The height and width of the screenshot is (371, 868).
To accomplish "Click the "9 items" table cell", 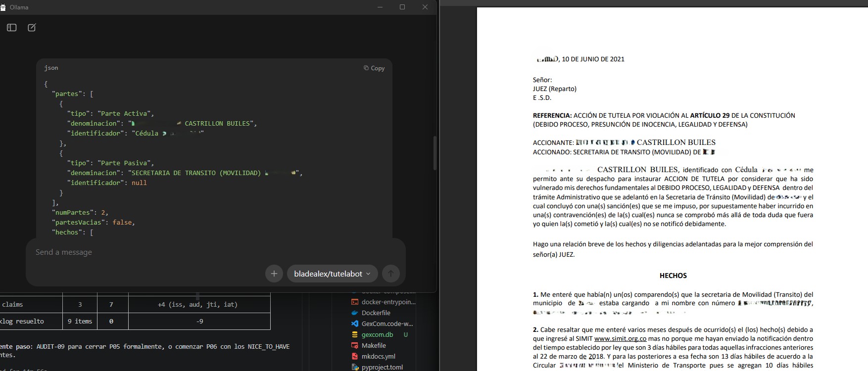I will tap(80, 321).
